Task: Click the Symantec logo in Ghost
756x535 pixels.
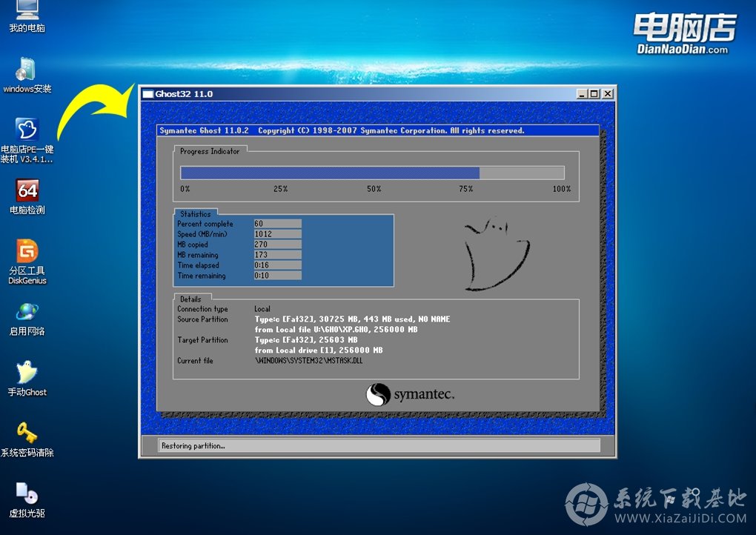Action: click(x=410, y=394)
